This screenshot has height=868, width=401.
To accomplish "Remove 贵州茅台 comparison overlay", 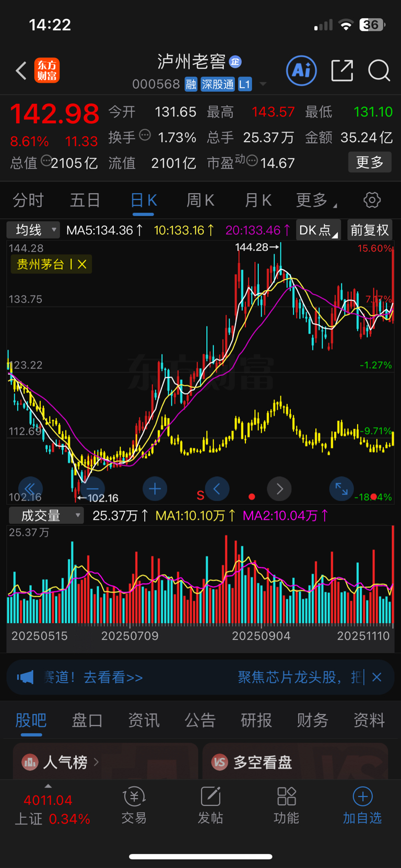I will coord(82,264).
